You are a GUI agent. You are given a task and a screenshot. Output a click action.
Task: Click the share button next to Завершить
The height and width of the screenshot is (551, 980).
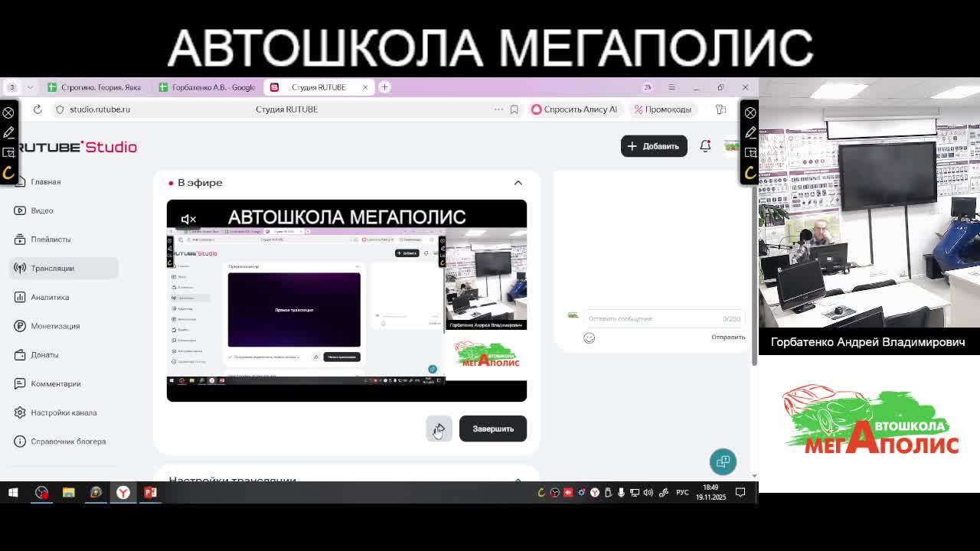(x=439, y=429)
